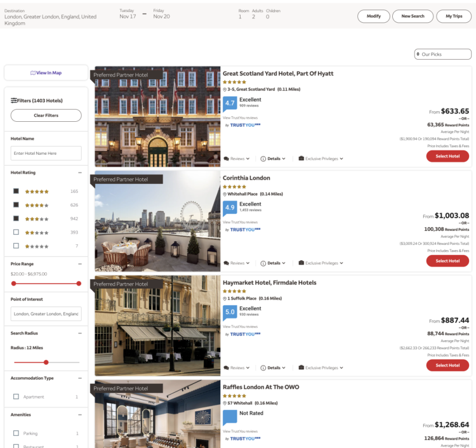
Task: Check the Restaurant amenity filter
Action: point(16,446)
